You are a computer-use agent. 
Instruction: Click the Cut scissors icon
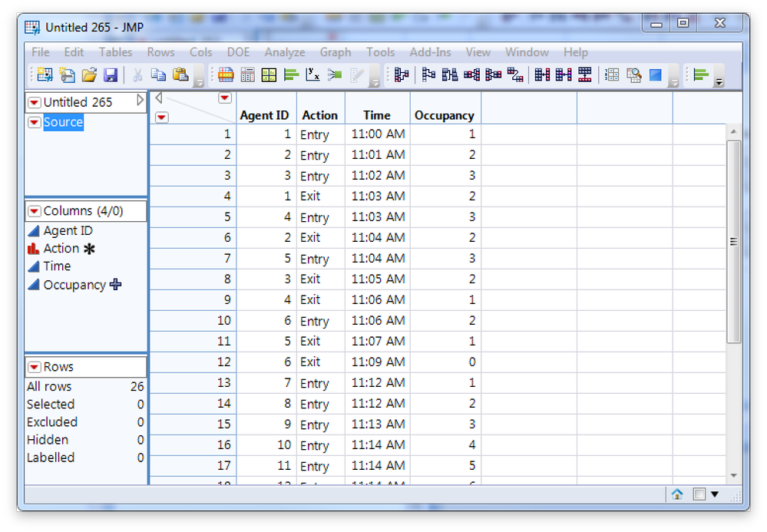click(x=137, y=74)
